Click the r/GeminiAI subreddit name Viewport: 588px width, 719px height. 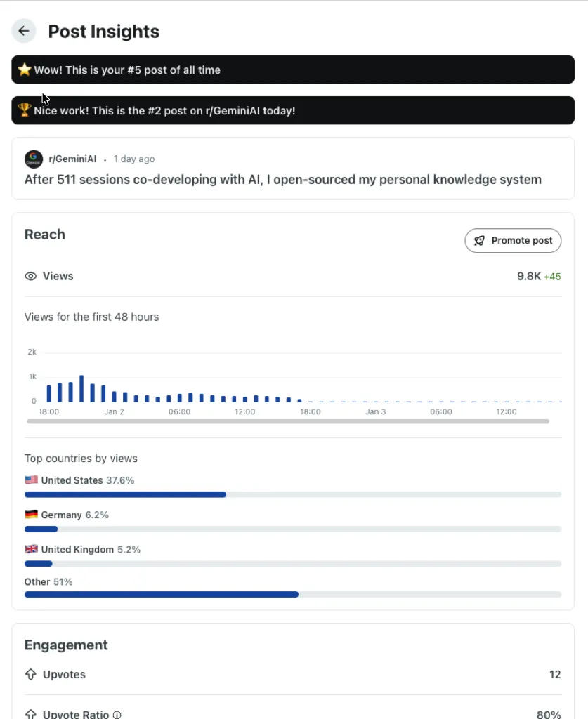tap(71, 159)
